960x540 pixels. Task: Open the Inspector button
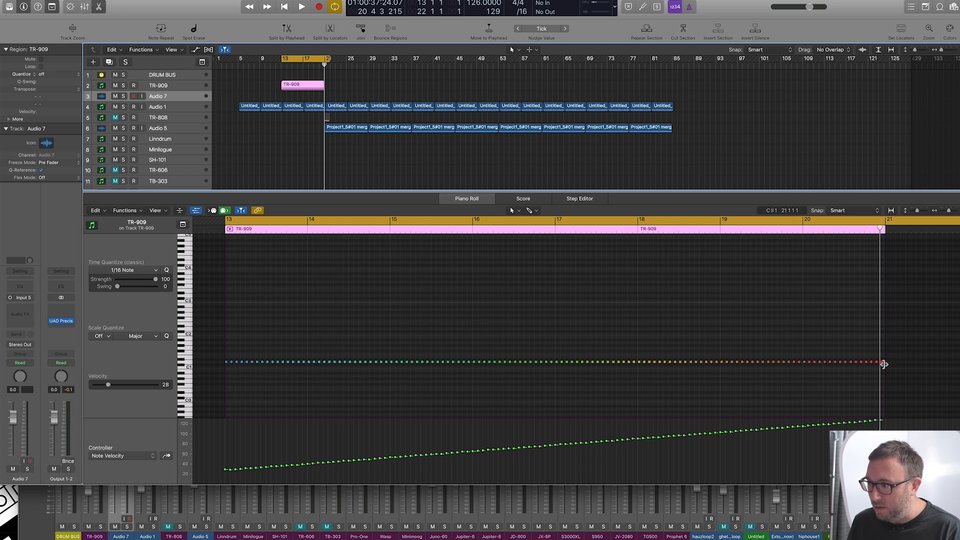click(x=24, y=7)
